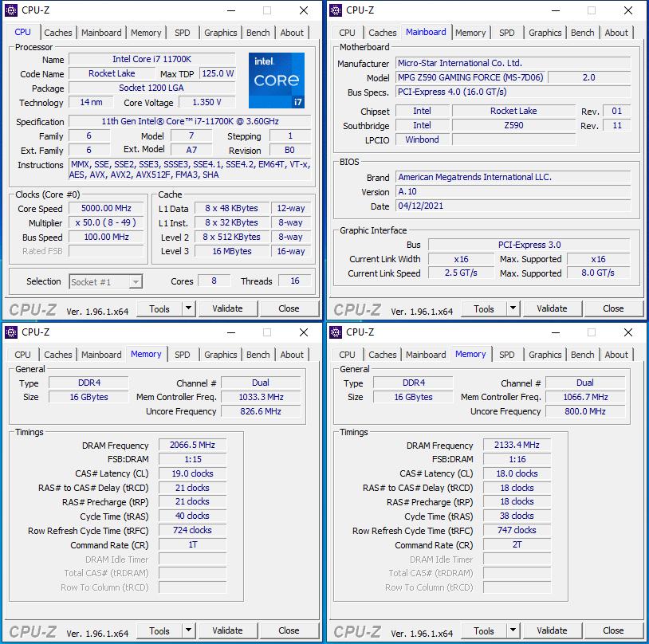Click the DRAM Frequency value '2133.4 MHz'
This screenshot has width=649, height=644.
pos(517,445)
